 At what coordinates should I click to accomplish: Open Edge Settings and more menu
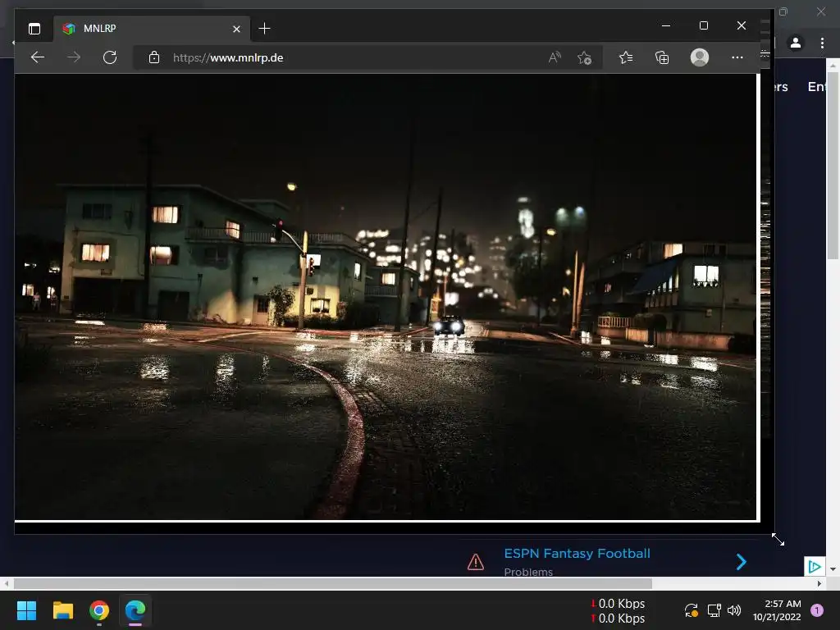pyautogui.click(x=737, y=57)
